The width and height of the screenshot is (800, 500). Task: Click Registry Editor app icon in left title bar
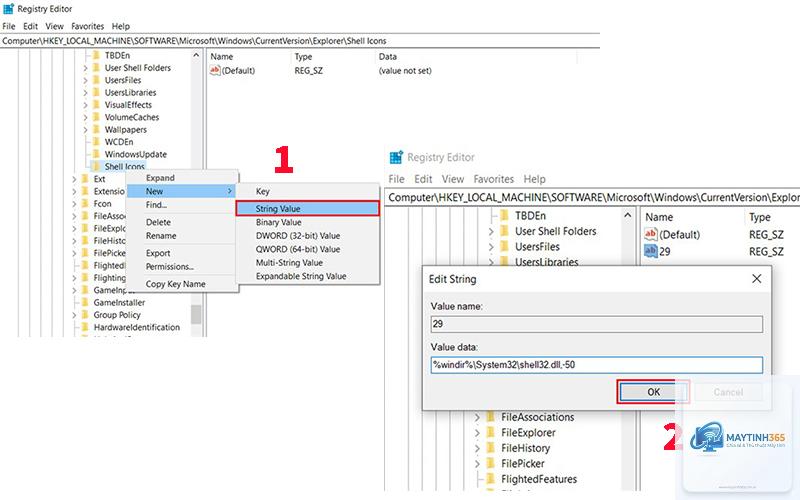[8, 9]
